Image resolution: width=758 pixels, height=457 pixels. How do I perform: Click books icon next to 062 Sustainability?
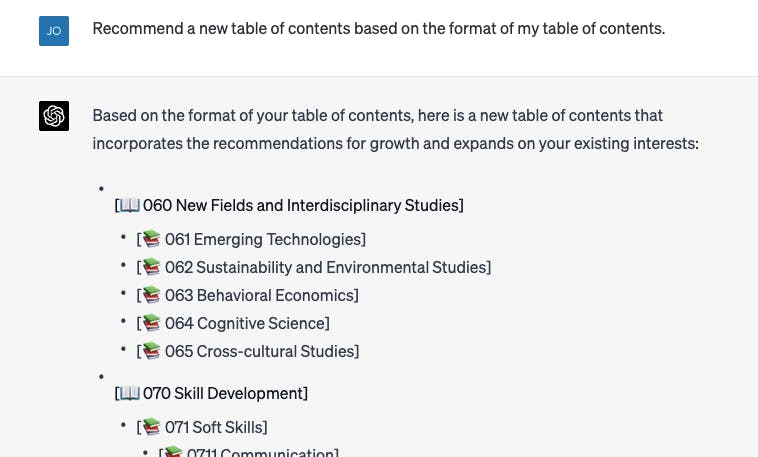pos(152,267)
